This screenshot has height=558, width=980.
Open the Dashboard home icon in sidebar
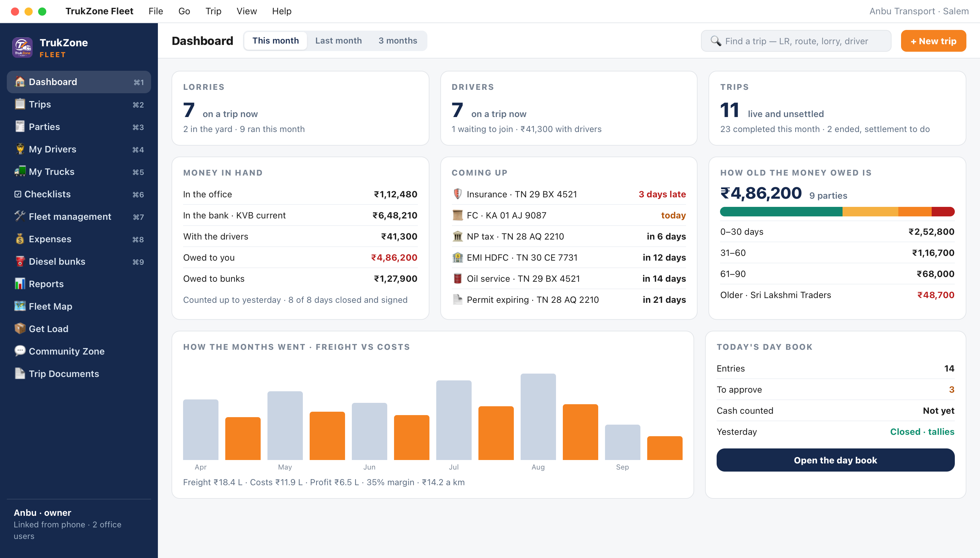point(19,82)
